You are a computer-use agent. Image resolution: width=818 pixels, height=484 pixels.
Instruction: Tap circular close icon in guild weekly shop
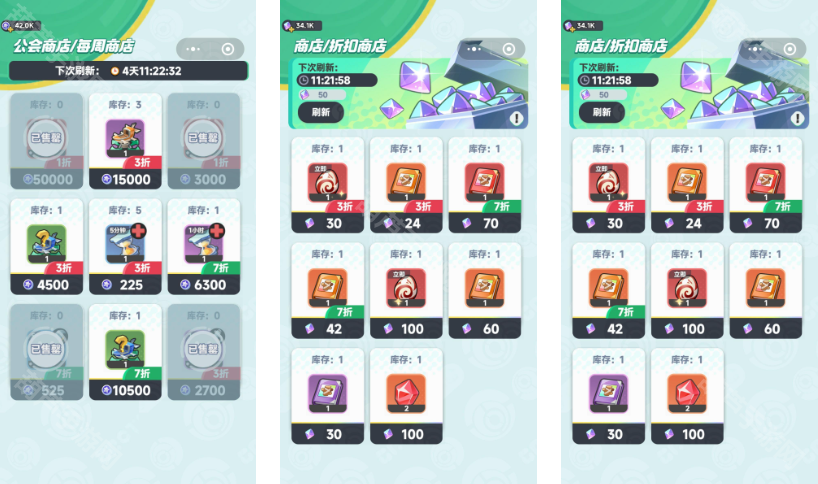click(x=228, y=49)
